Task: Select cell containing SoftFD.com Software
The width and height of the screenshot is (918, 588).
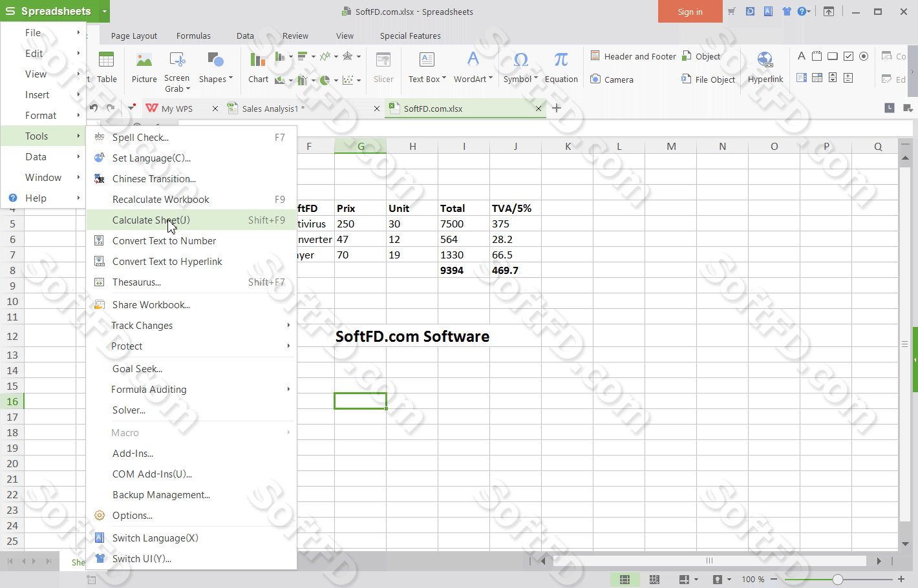Action: (x=412, y=336)
